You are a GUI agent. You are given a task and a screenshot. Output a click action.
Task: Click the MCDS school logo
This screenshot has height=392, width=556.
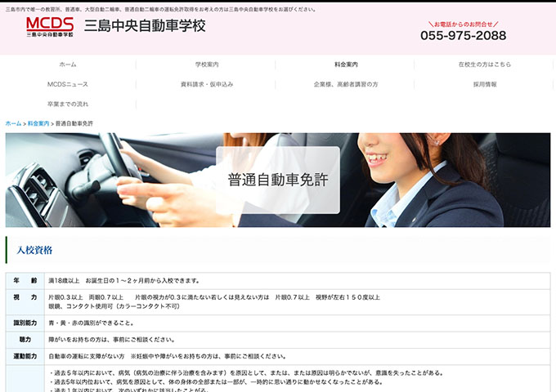(x=50, y=27)
